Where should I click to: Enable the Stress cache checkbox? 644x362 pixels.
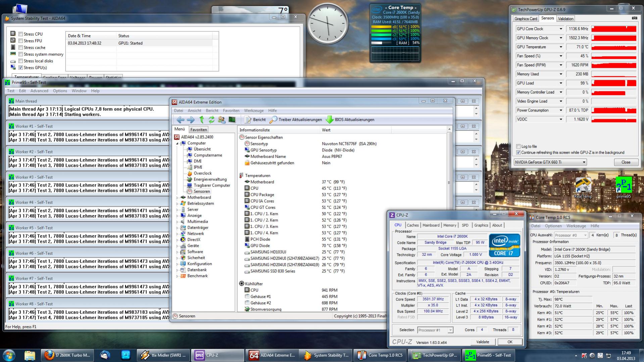coord(21,47)
